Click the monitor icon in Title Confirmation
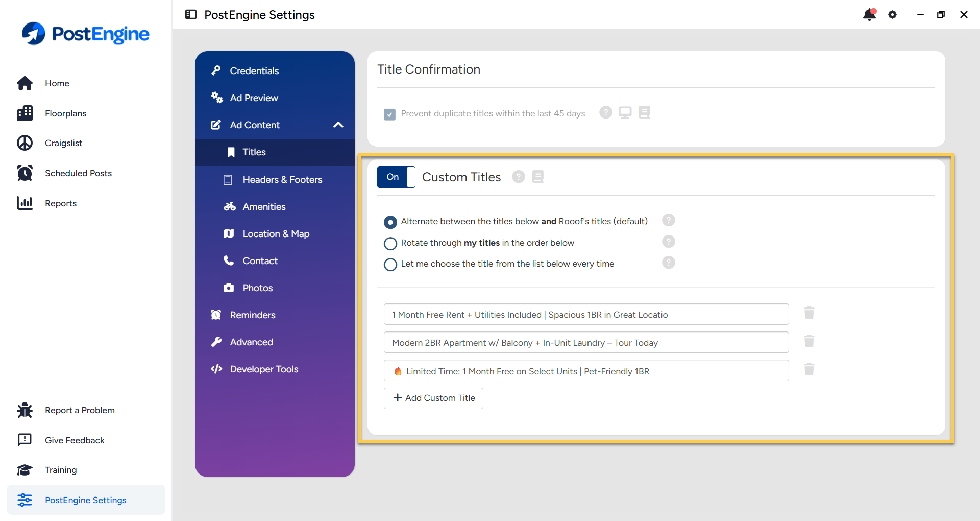The width and height of the screenshot is (980, 521). 625,112
